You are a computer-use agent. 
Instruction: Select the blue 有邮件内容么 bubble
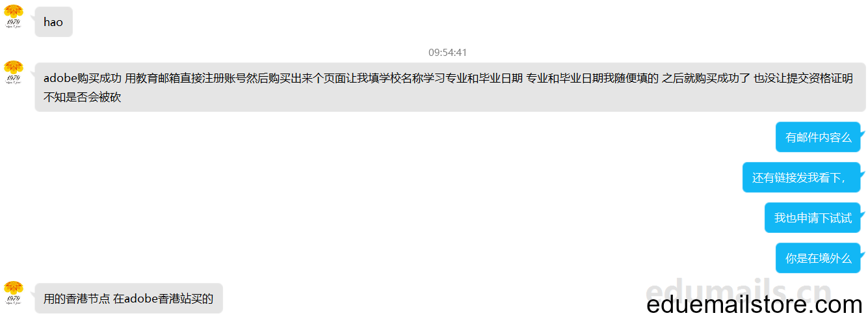(818, 137)
